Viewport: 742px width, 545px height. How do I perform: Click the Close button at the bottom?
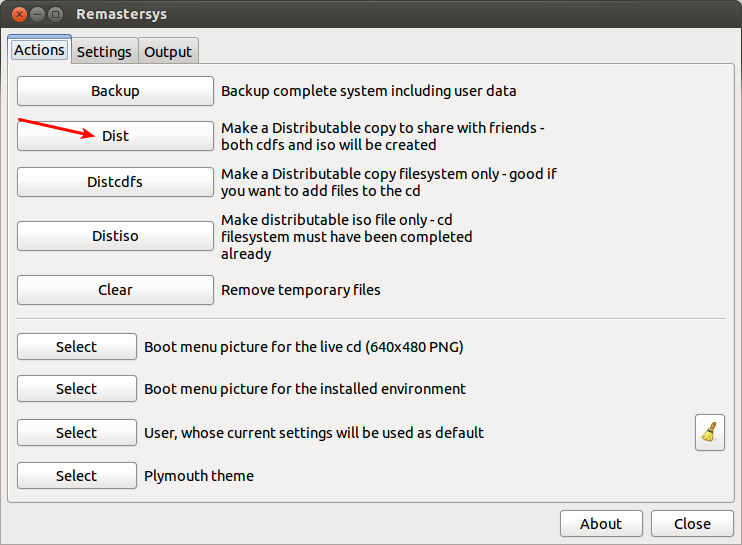click(692, 523)
